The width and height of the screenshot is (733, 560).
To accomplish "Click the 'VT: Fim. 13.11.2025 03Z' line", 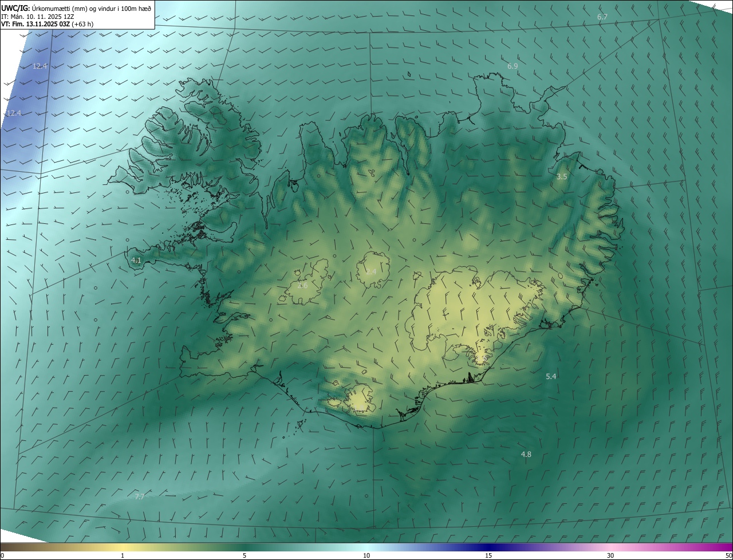I will [x=36, y=24].
